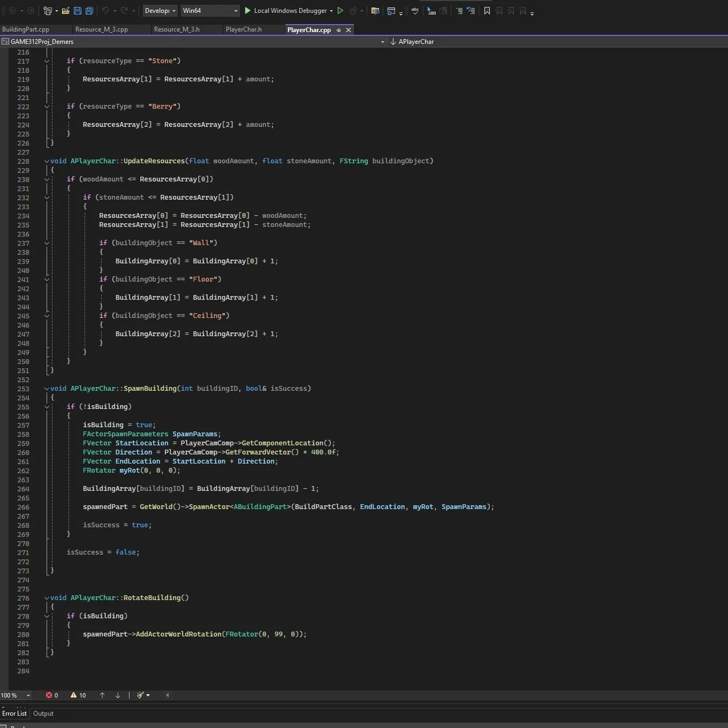Switch to the Output tab
Image resolution: width=728 pixels, height=728 pixels.
[43, 714]
